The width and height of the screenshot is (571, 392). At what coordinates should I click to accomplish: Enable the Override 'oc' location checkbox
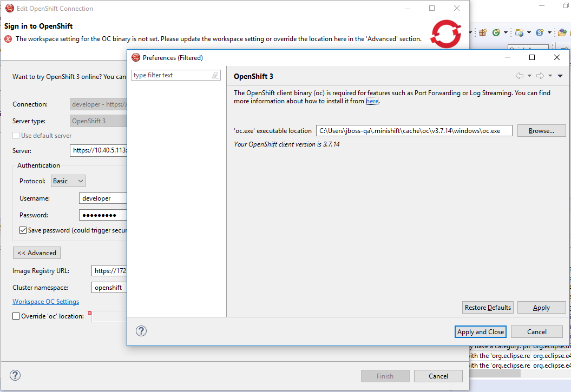16,316
